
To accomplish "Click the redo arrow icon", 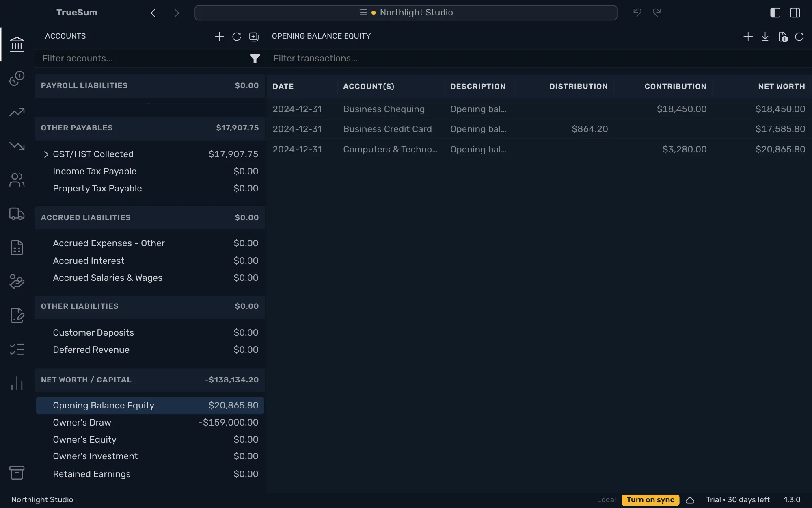I will (657, 13).
